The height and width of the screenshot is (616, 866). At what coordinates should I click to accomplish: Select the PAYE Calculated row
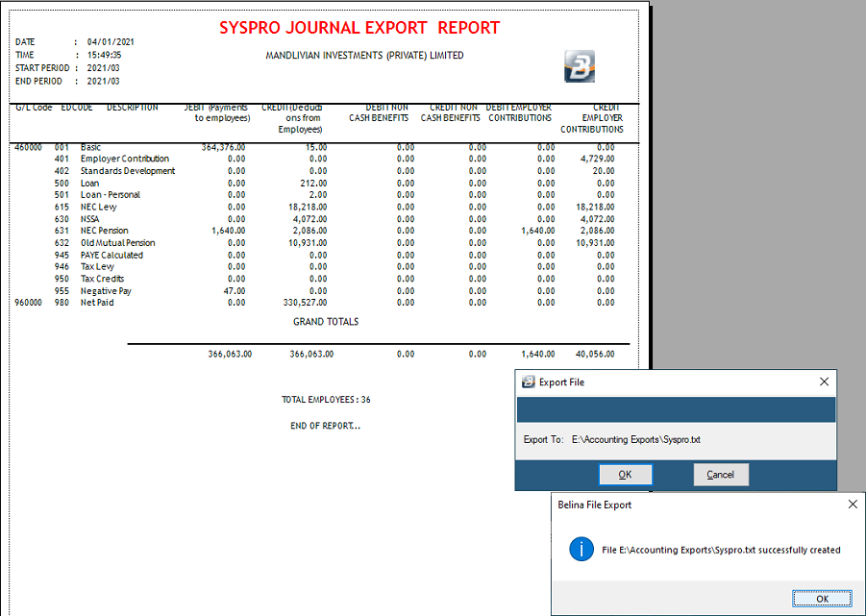coord(111,255)
